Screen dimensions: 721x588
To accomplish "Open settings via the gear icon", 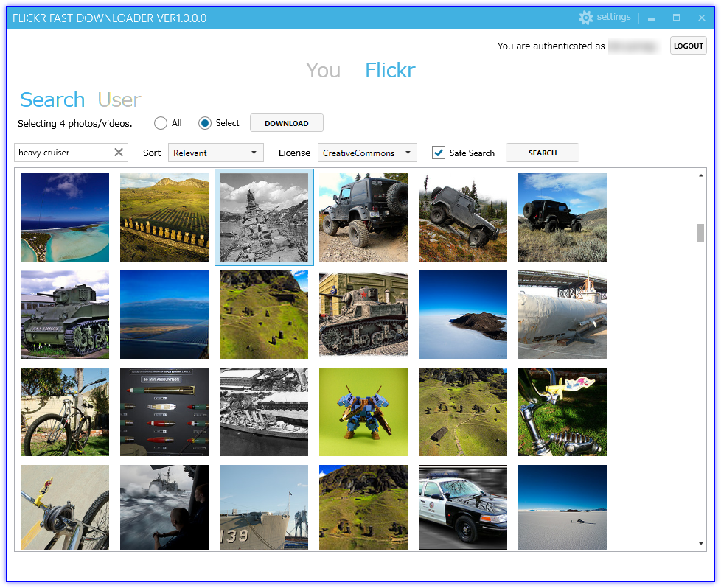I will 585,18.
